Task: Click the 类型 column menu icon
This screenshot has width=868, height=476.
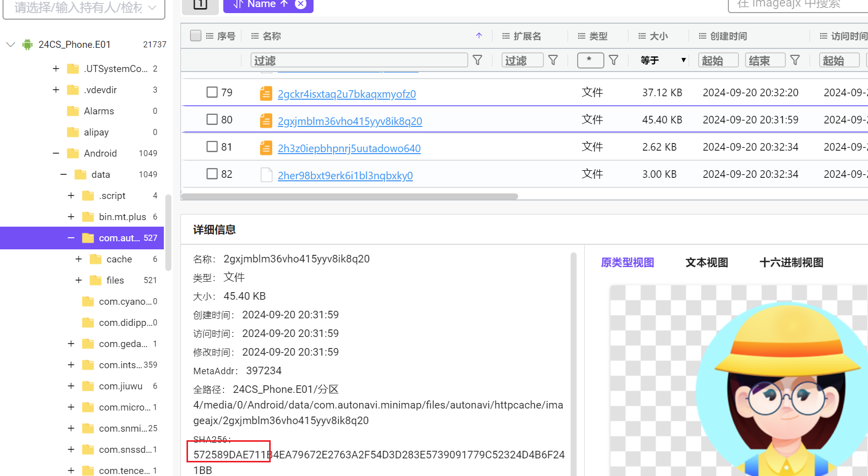Action: (x=582, y=36)
